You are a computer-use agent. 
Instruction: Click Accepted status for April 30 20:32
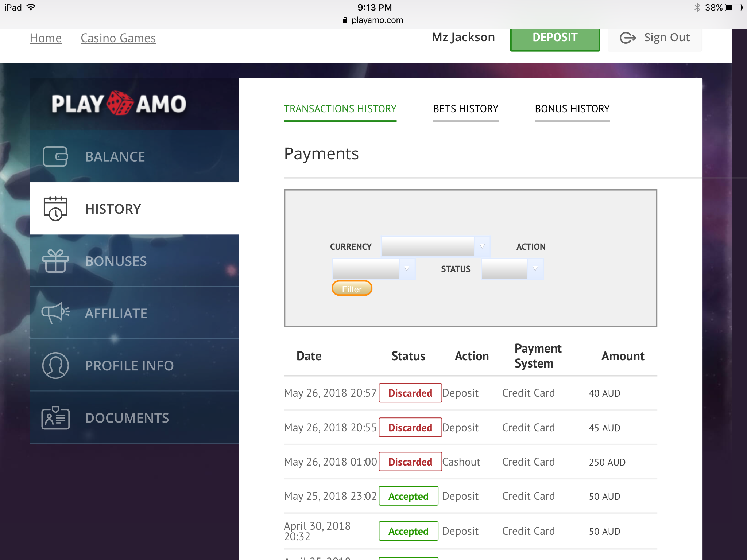pos(408,531)
